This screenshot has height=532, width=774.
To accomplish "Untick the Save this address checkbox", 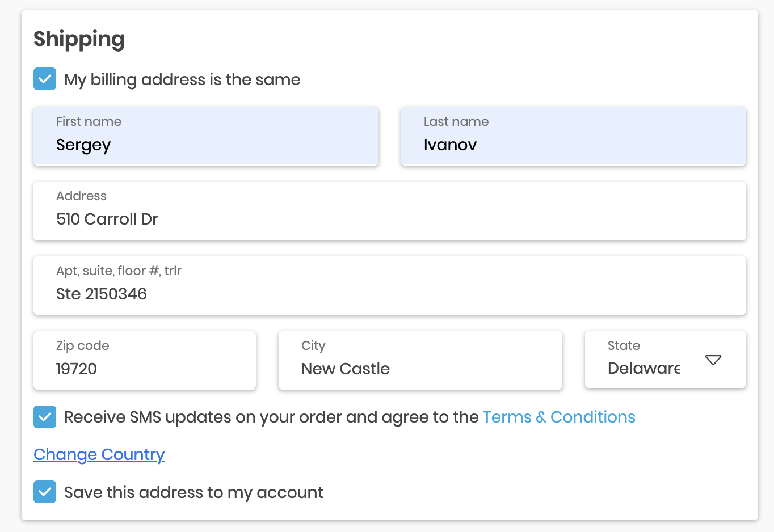I will tap(45, 492).
